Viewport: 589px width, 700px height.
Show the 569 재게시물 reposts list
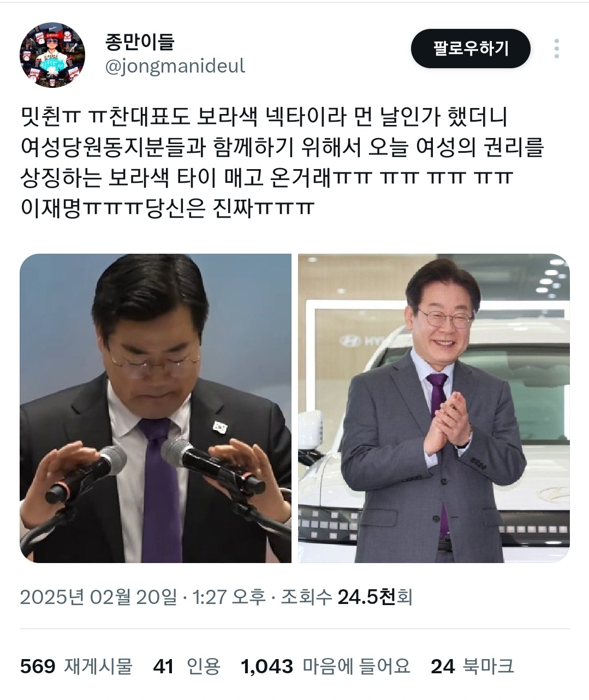[x=76, y=666]
